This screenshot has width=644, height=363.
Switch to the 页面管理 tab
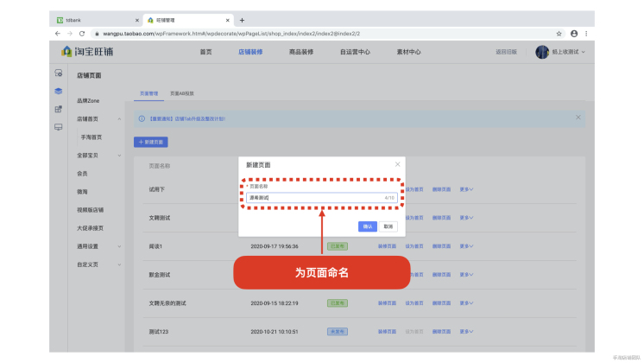pyautogui.click(x=148, y=93)
